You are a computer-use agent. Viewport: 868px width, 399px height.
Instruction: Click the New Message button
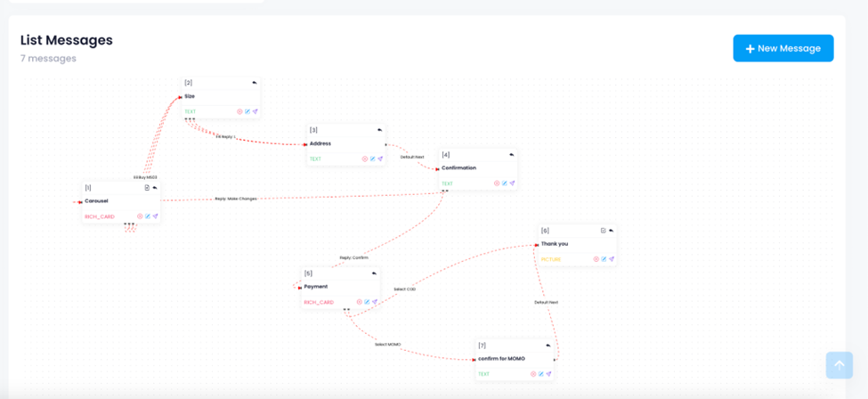783,48
